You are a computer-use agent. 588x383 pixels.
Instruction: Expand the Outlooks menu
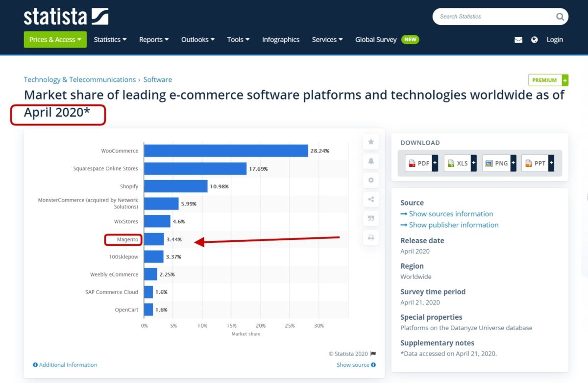pos(198,40)
